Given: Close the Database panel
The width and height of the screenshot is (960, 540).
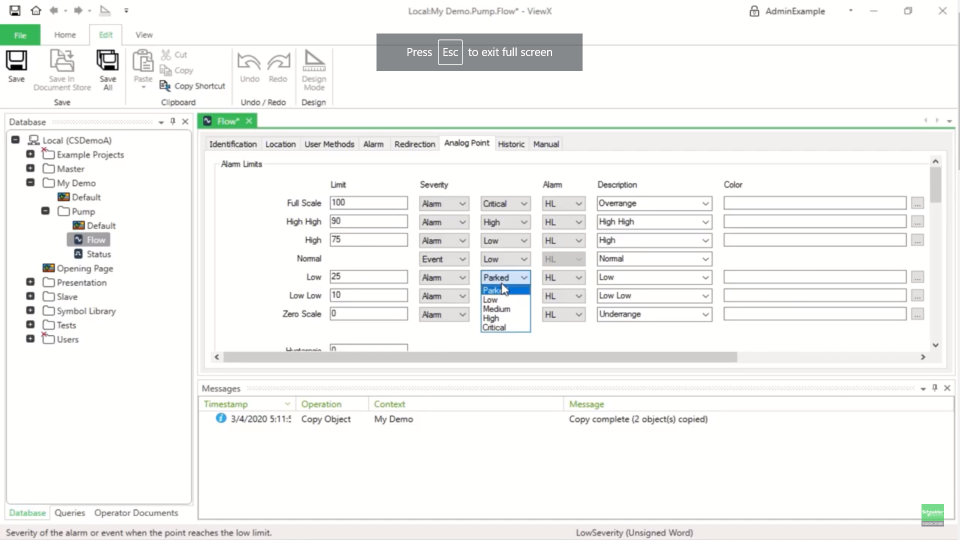Looking at the screenshot, I should click(185, 121).
